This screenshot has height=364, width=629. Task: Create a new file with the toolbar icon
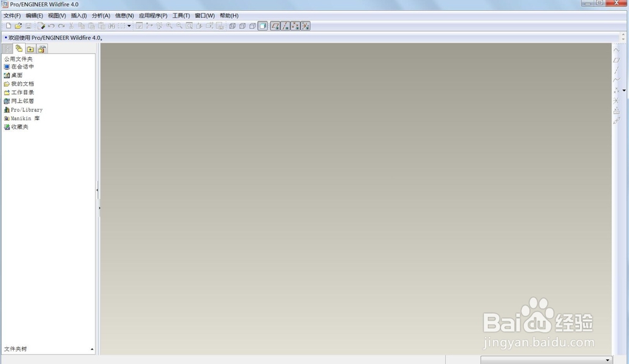coord(8,26)
